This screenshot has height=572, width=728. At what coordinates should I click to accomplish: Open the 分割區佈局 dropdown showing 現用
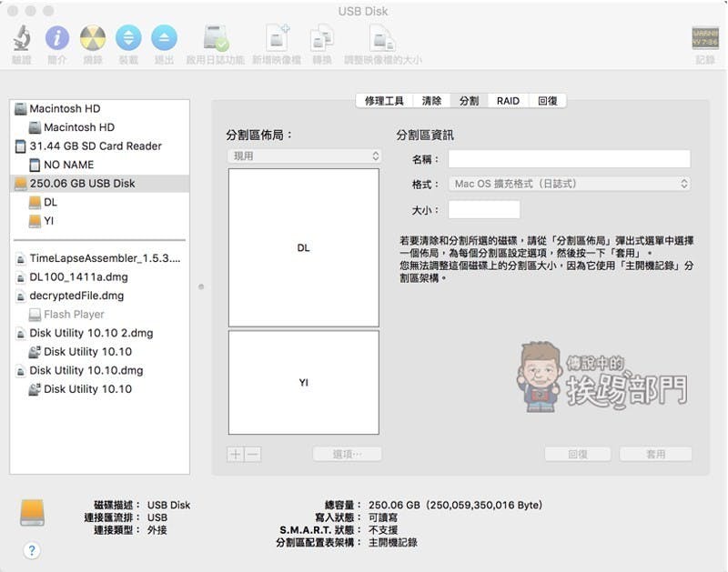tap(304, 156)
